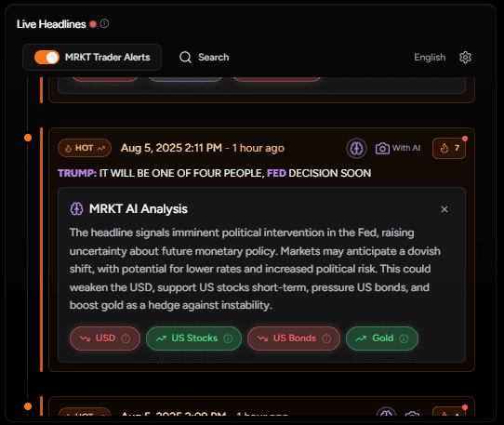Open the Search field
Viewport: 504px width, 425px height.
tap(204, 58)
